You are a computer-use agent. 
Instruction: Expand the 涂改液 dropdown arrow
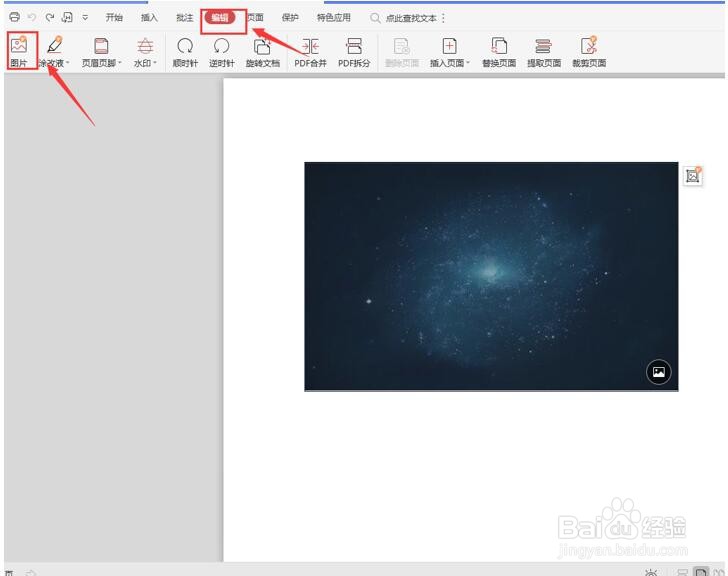tap(68, 63)
